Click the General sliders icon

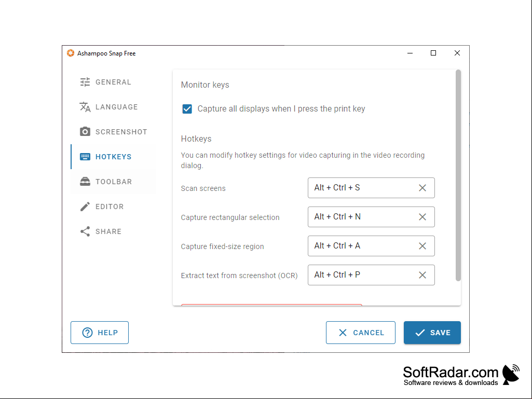coord(85,82)
